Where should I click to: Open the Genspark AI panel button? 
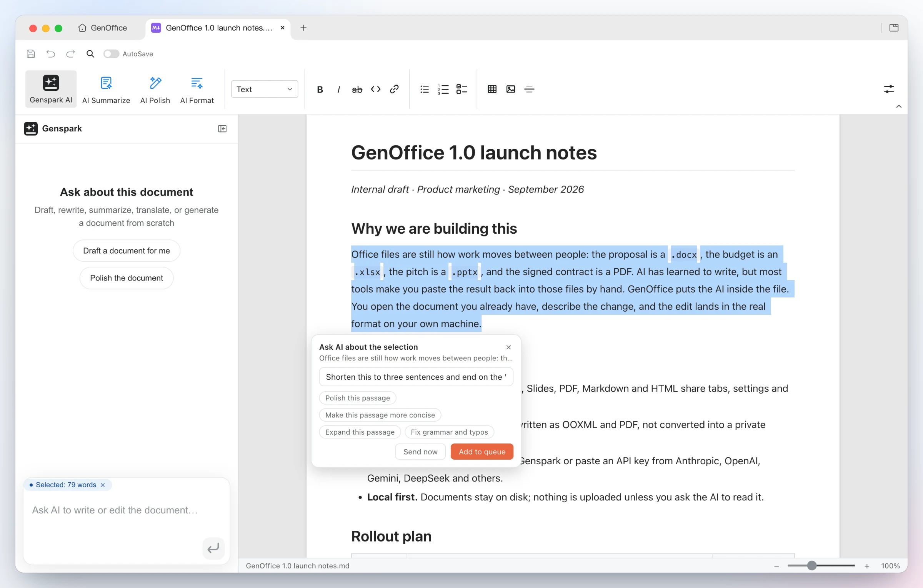(x=51, y=89)
